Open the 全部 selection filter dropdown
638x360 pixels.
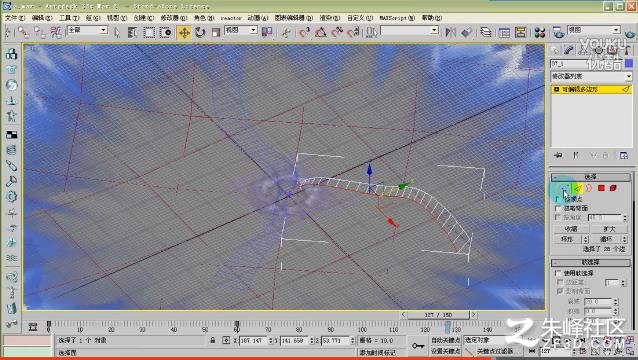(87, 30)
